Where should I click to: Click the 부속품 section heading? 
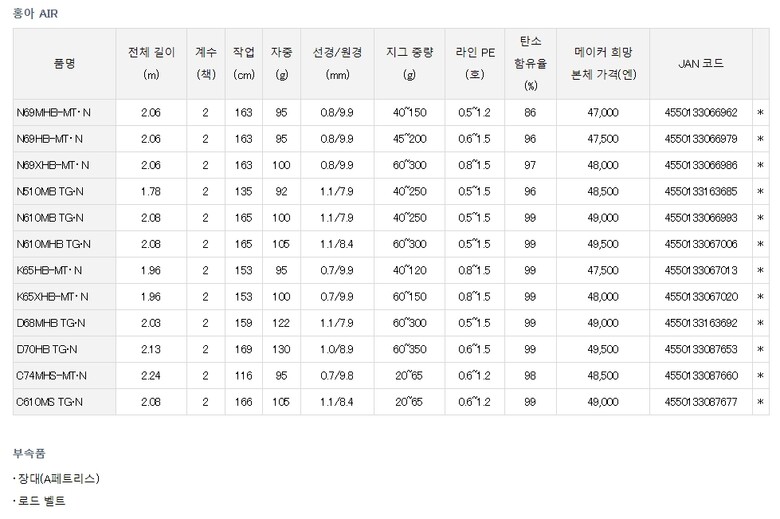pyautogui.click(x=28, y=452)
